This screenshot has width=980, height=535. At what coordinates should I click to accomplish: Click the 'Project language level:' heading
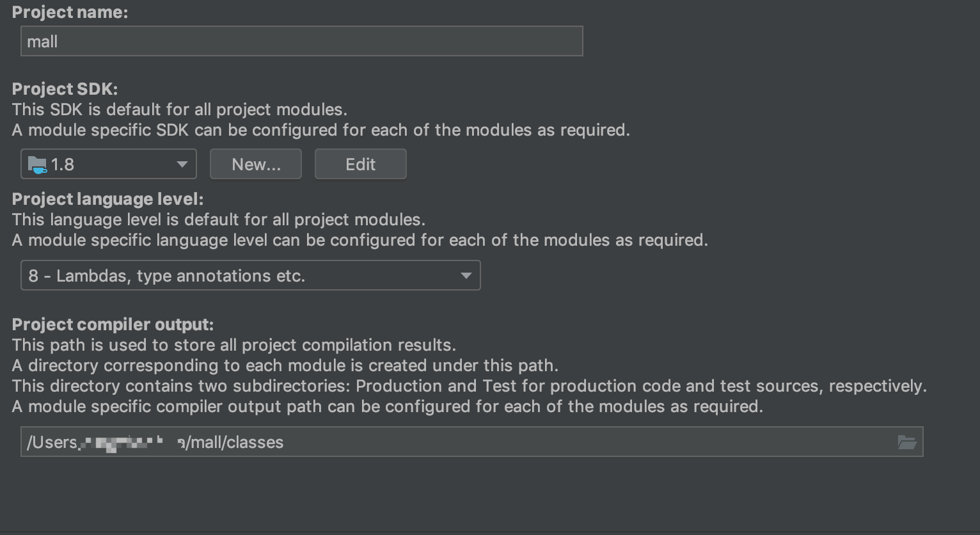[107, 199]
